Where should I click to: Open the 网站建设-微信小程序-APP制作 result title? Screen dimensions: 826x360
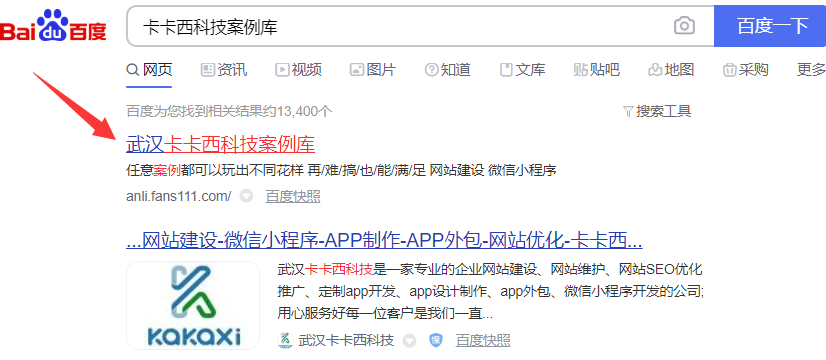(x=384, y=241)
